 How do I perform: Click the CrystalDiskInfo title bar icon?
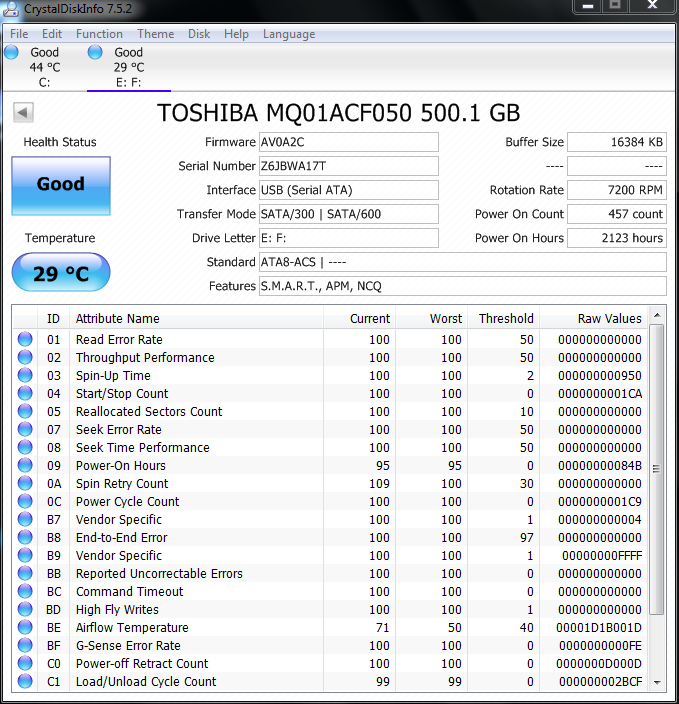coord(12,8)
